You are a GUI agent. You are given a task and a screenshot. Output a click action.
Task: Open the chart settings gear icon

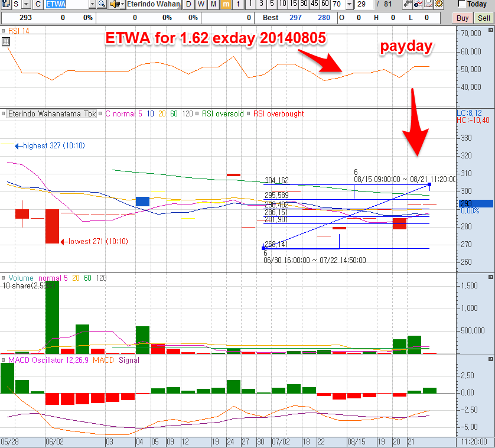[x=438, y=4]
